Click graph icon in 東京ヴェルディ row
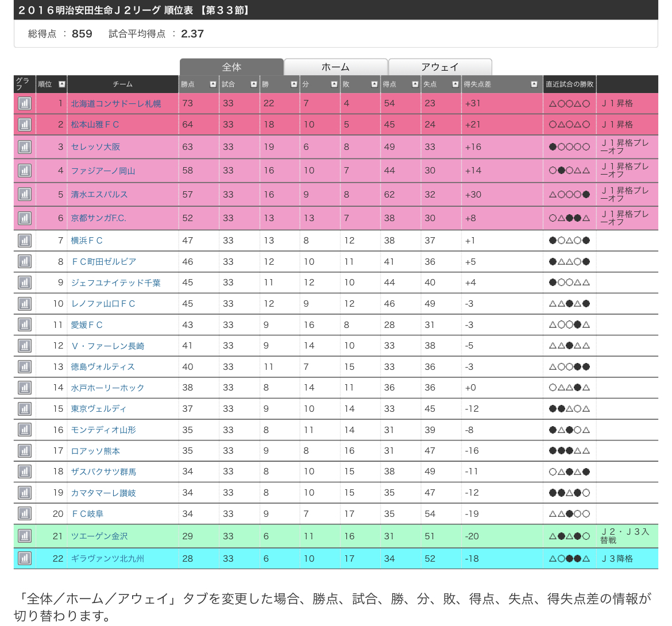This screenshot has width=672, height=626. [25, 409]
